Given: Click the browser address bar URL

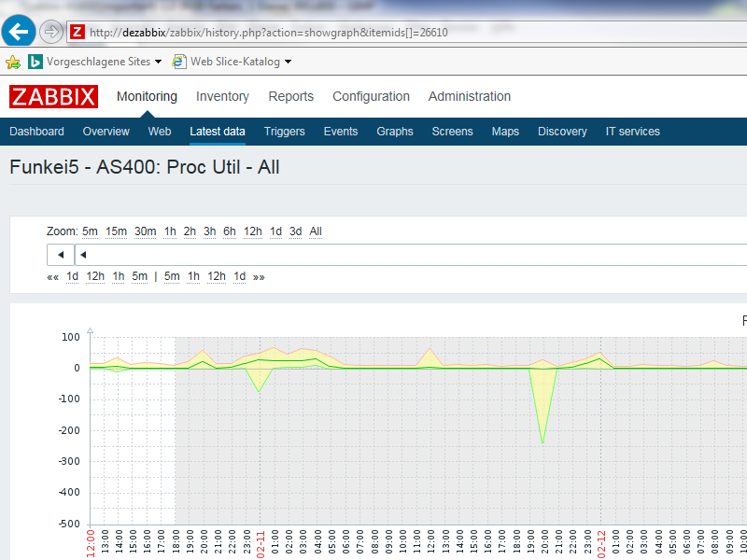Looking at the screenshot, I should coord(269,33).
